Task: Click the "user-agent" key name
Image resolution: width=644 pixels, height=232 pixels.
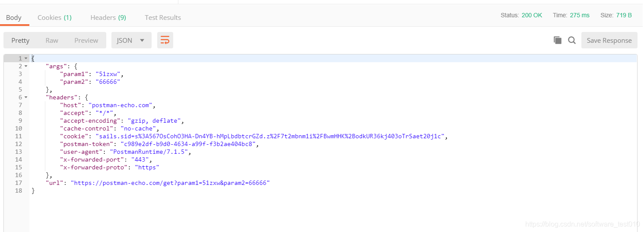Action: [x=81, y=152]
